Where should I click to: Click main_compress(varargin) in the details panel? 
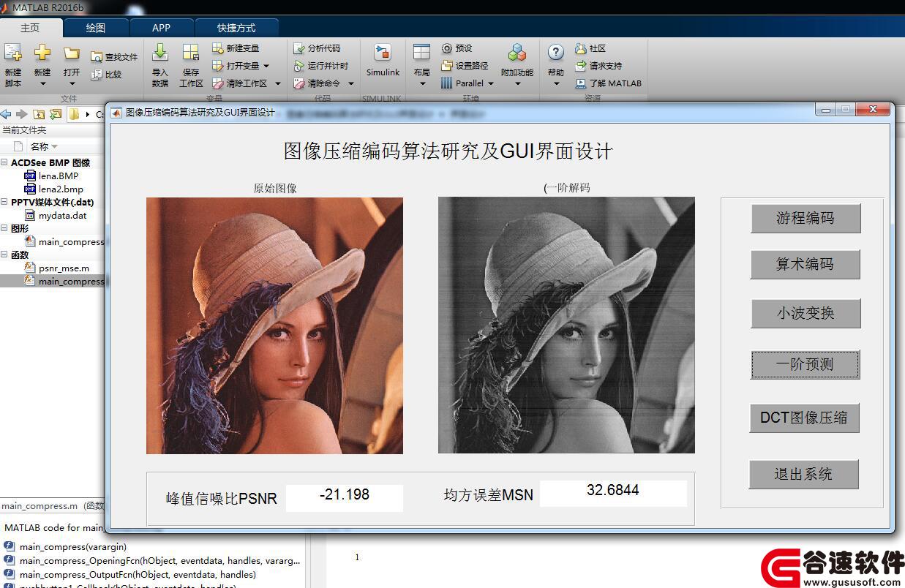73,546
